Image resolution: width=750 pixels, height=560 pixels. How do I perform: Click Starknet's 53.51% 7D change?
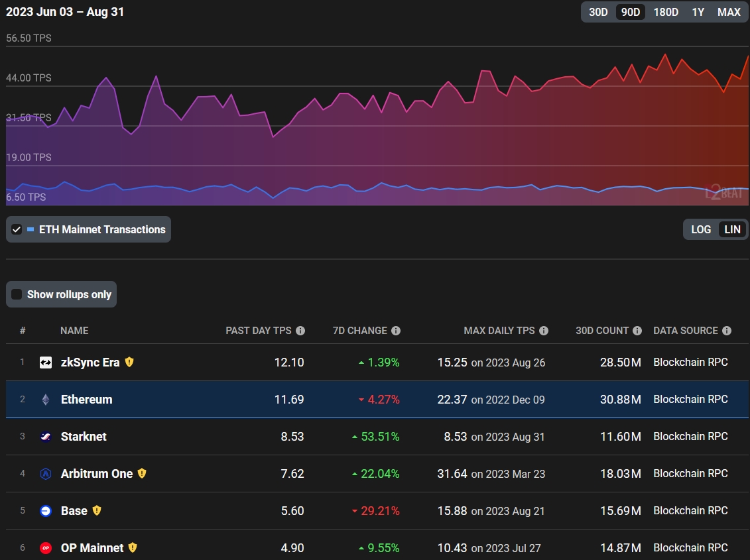pos(375,437)
